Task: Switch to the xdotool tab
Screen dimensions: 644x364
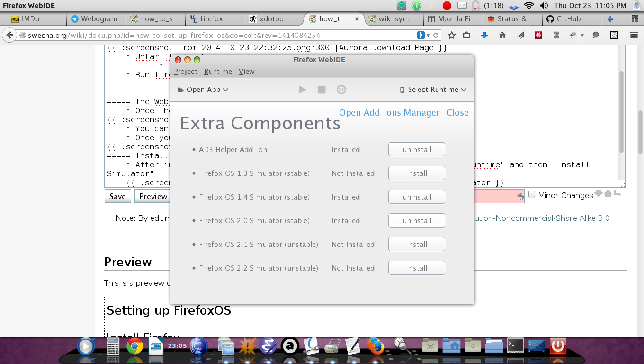Action: point(274,19)
